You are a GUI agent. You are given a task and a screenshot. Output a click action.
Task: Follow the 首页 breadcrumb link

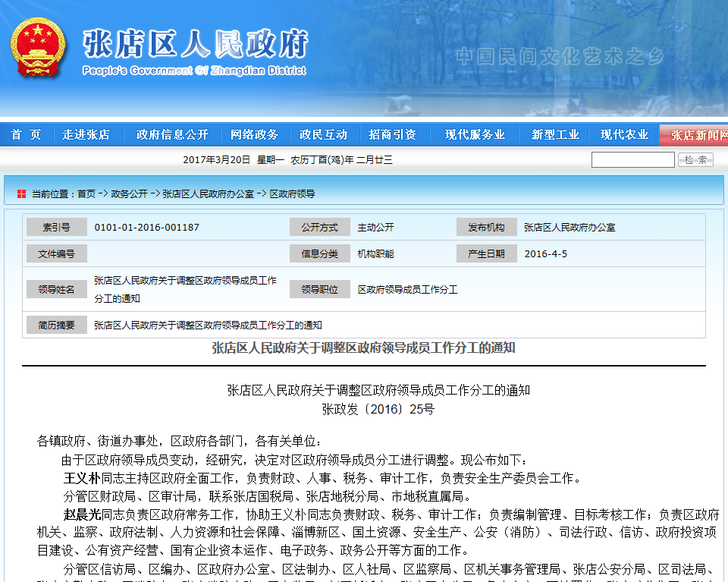pos(86,194)
